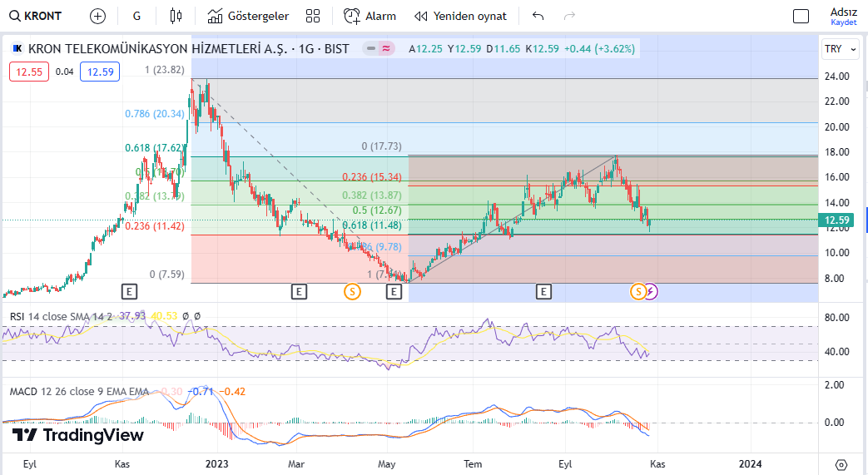
Task: Click the 2024 label on time axis
Action: point(750,464)
